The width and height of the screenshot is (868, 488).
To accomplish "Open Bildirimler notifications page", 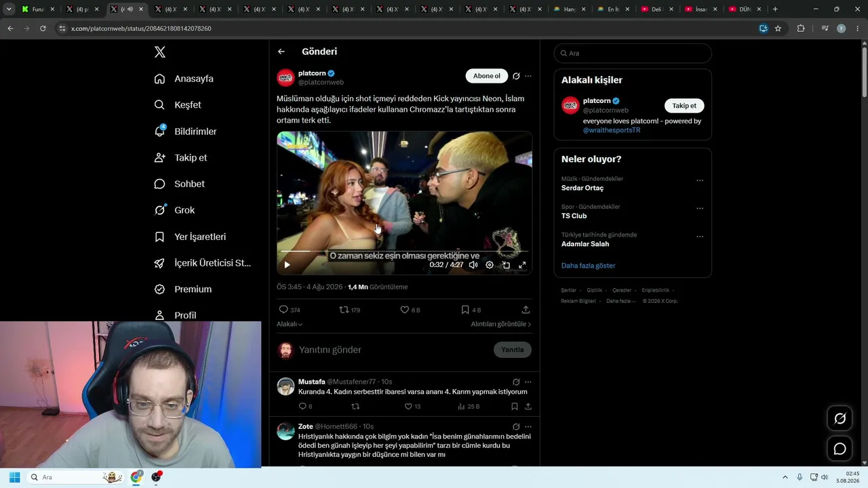I will pyautogui.click(x=185, y=131).
